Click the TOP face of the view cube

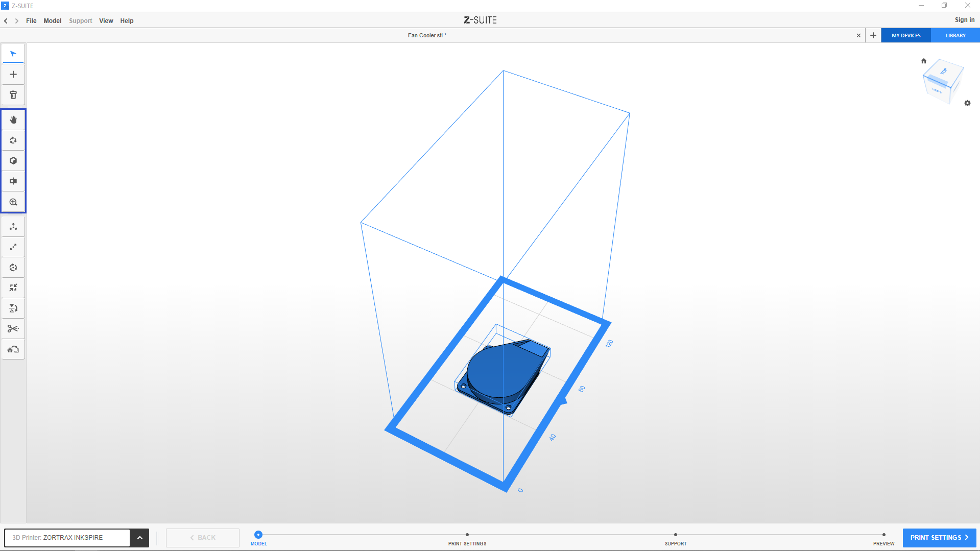point(944,71)
